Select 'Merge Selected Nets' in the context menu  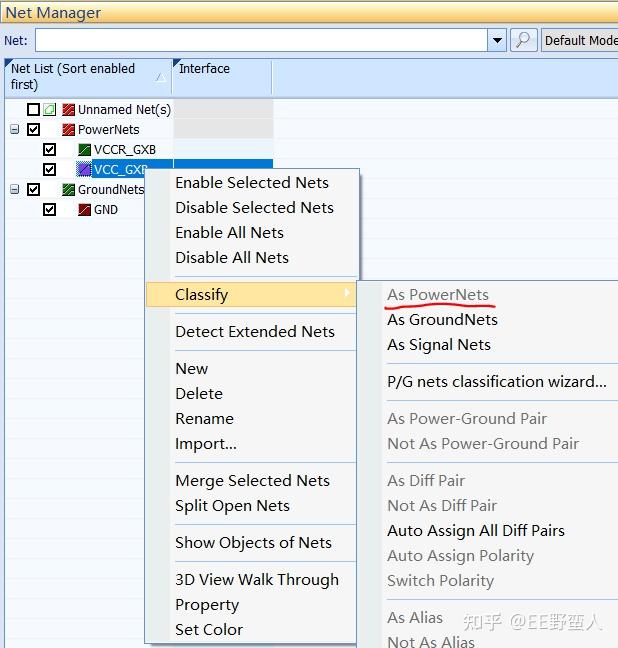coord(252,481)
